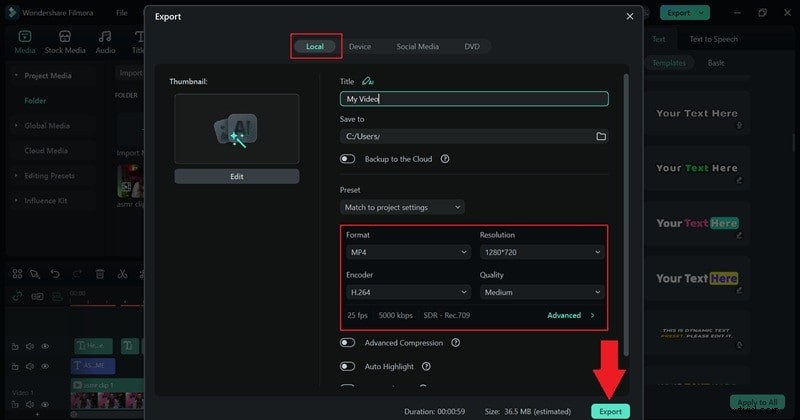Undo the last action using the timeline toolbar

[55, 274]
